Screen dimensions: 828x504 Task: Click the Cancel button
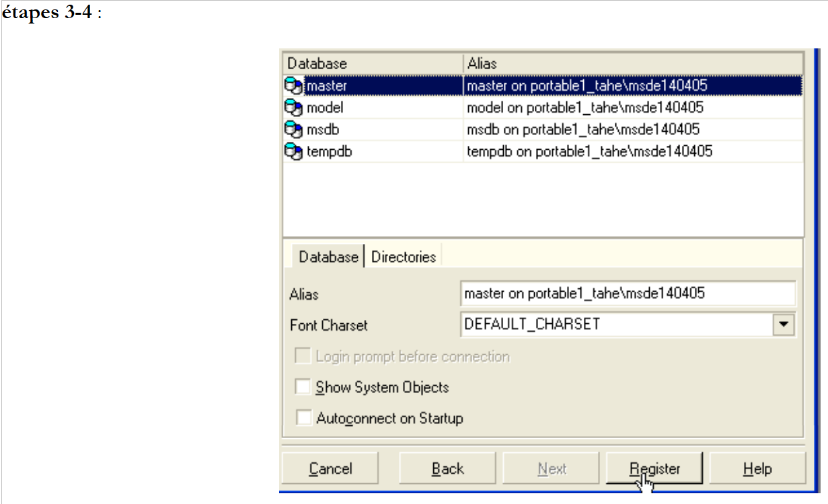click(x=330, y=468)
